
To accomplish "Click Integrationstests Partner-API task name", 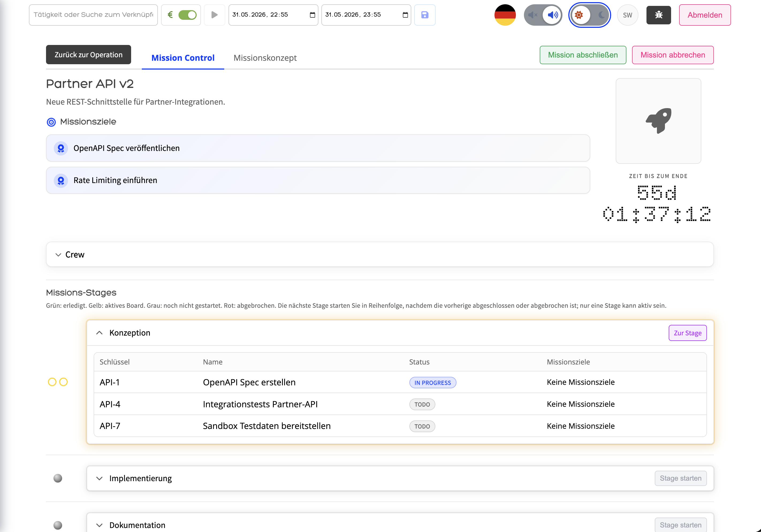I will point(260,404).
